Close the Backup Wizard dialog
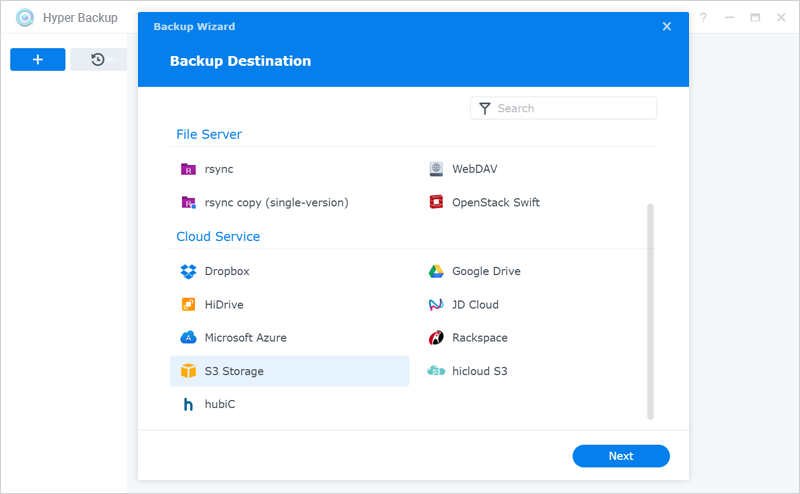This screenshot has width=800, height=494. coord(667,27)
